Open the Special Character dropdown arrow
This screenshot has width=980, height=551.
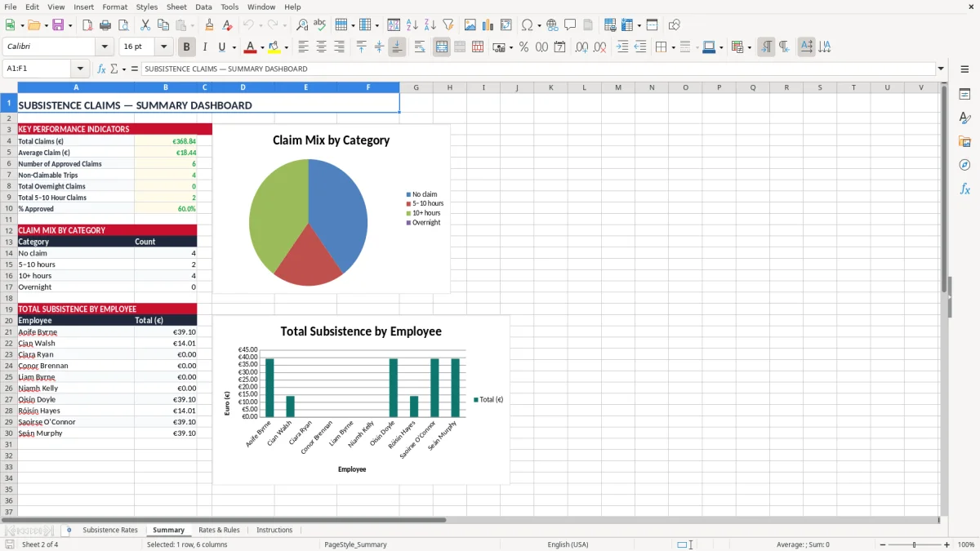pos(540,25)
